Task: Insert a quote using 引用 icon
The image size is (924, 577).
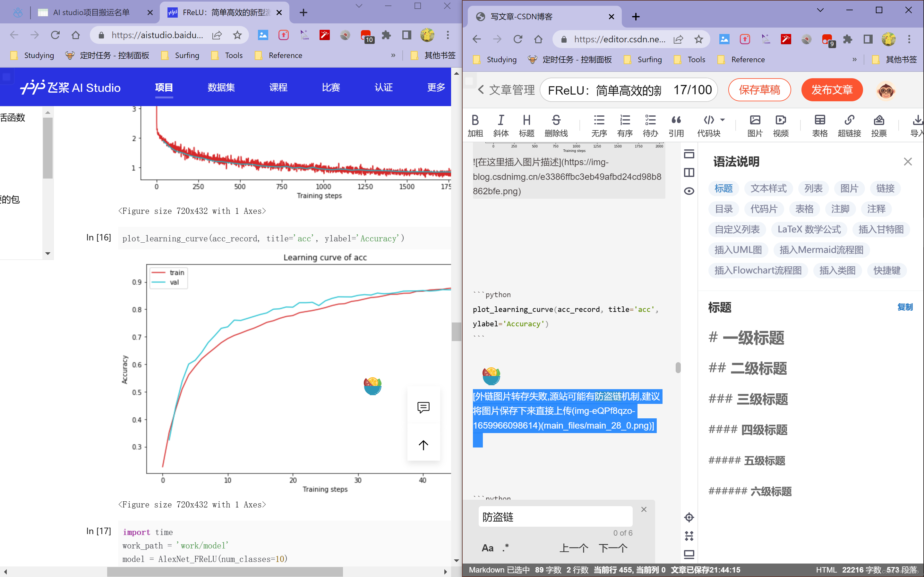Action: tap(676, 125)
